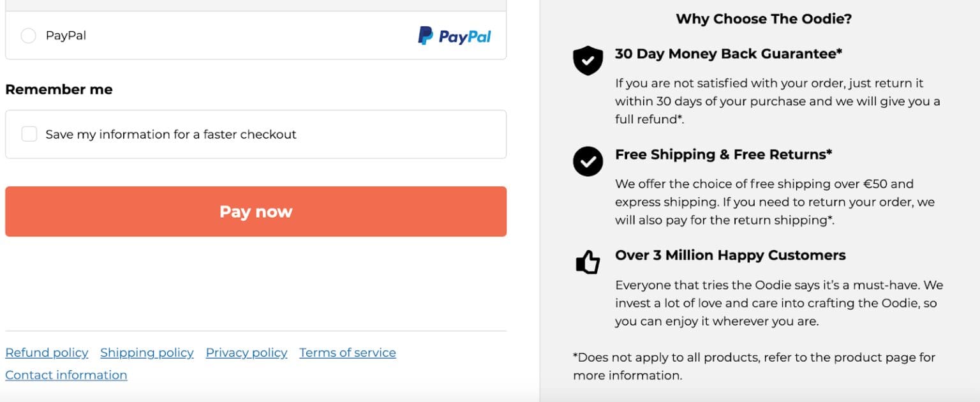Click "Over 3 Million Happy Customers" text
This screenshot has width=980, height=402.
pos(731,255)
